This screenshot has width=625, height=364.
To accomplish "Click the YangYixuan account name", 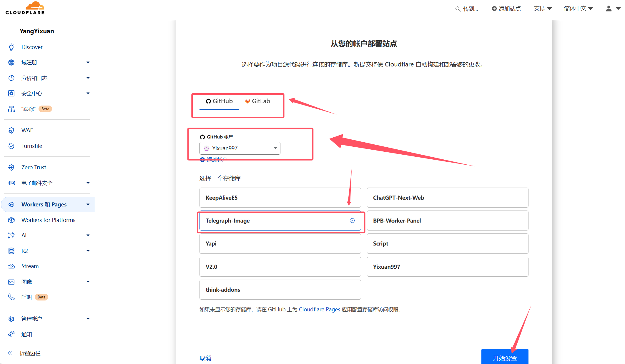I will tap(37, 31).
